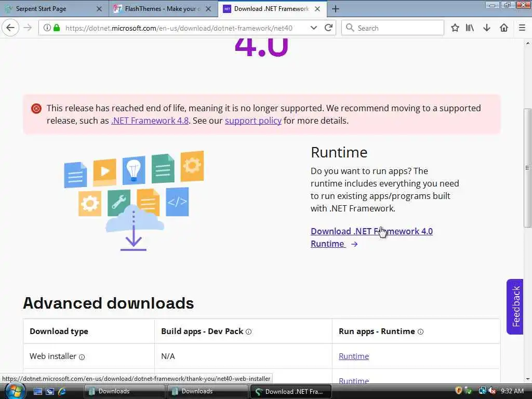Show site information icon in address bar
The width and height of the screenshot is (532, 399).
(x=47, y=28)
